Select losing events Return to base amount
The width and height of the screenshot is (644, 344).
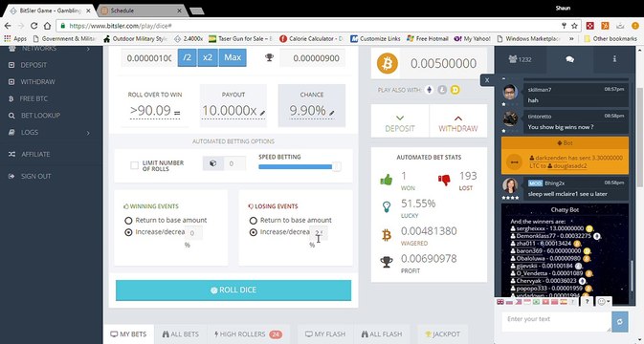253,221
